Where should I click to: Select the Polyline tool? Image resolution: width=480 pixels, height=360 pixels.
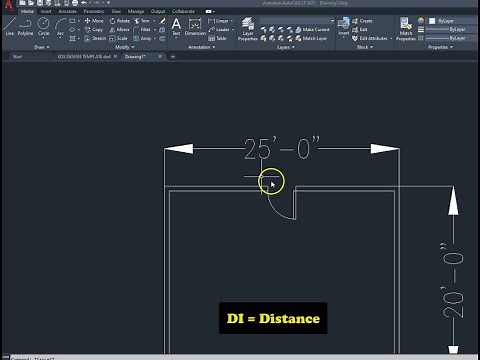click(x=25, y=27)
